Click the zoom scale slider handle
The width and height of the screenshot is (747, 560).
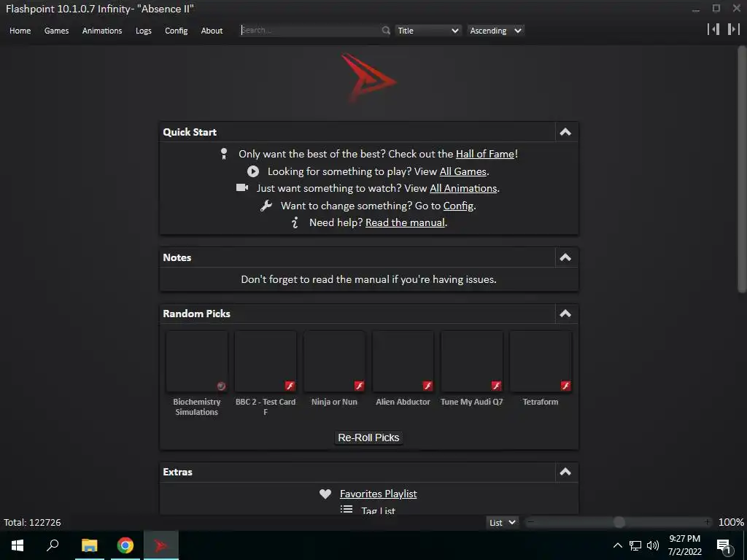619,522
